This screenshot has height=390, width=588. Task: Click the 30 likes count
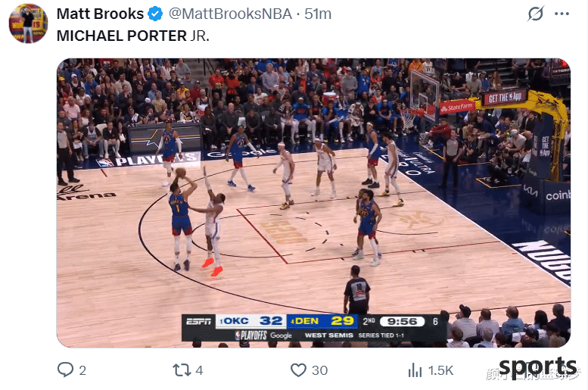(x=320, y=370)
